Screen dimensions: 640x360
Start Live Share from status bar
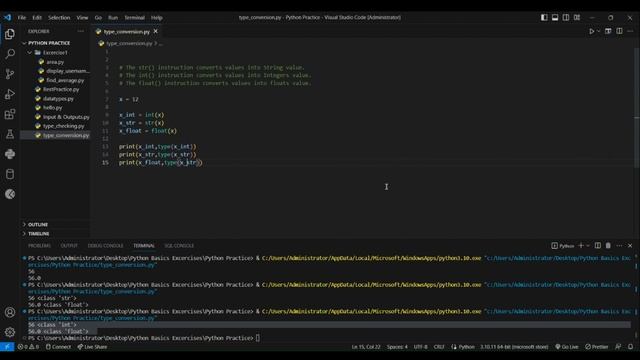point(92,347)
